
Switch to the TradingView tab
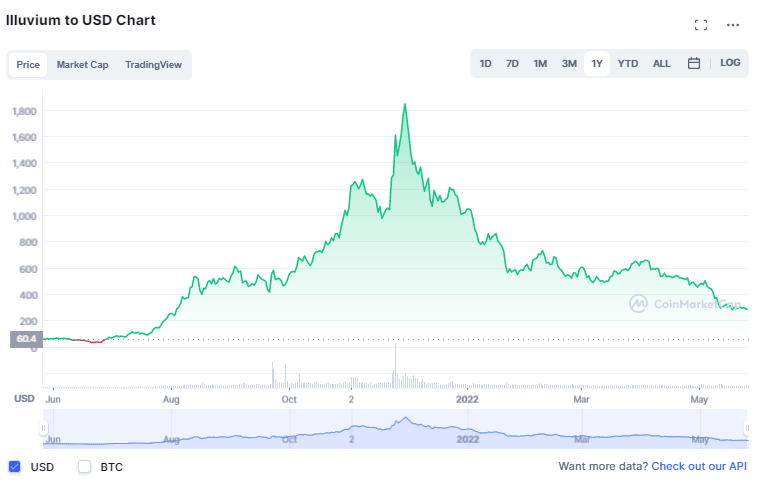154,65
